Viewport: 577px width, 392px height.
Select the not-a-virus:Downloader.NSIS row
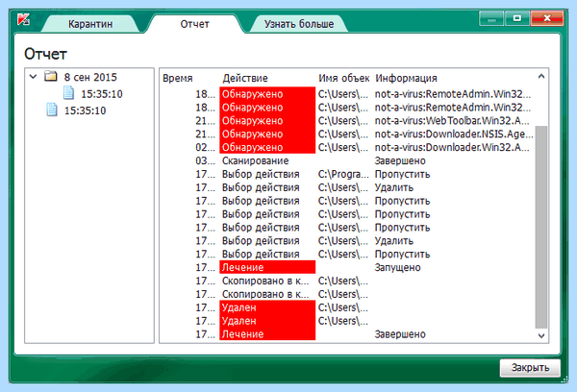348,134
